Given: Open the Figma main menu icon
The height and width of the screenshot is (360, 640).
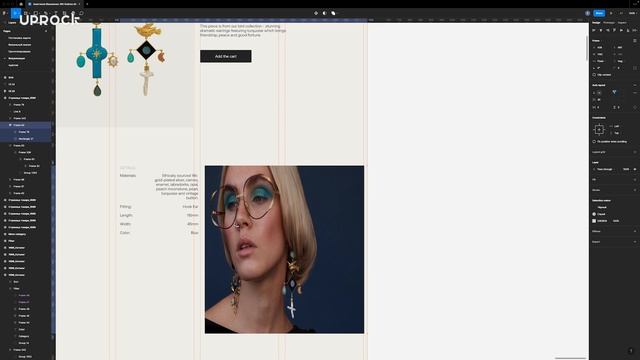Looking at the screenshot, I should click(5, 13).
